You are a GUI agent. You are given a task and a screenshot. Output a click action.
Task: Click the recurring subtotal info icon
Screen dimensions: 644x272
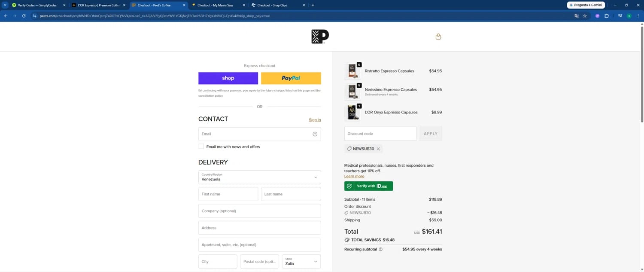tap(380, 249)
